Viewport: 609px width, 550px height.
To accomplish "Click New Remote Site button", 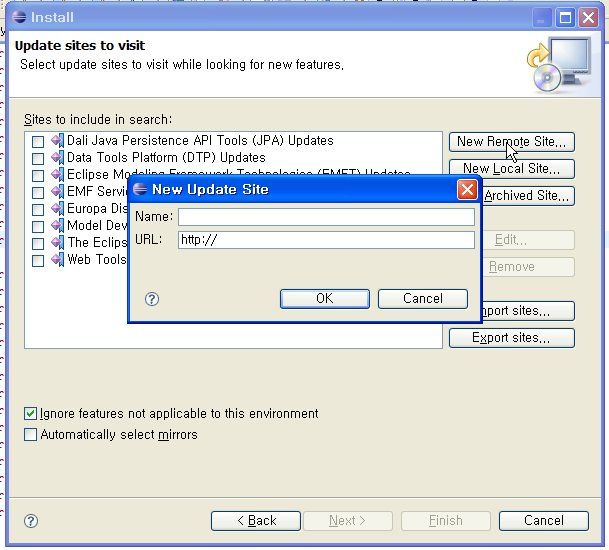I will point(512,142).
